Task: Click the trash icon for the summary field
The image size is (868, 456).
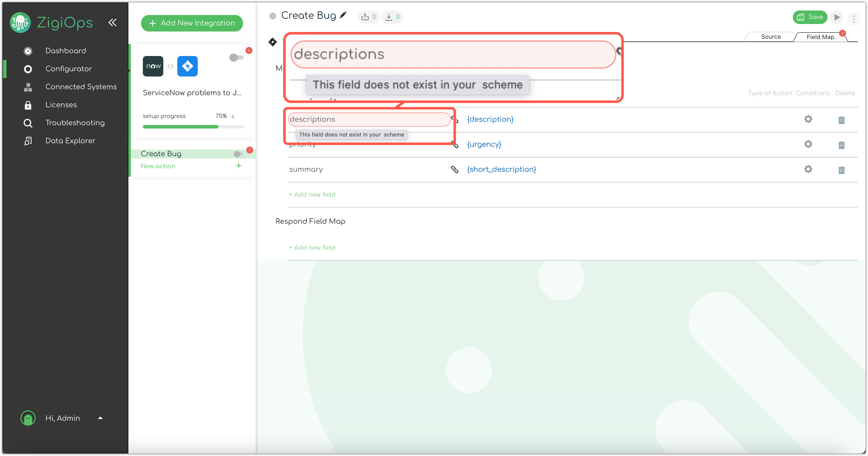Action: pyautogui.click(x=841, y=170)
